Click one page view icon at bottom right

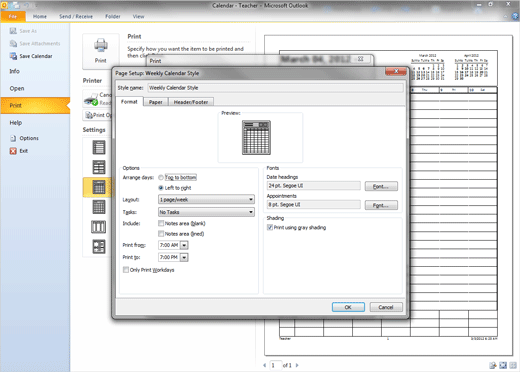[x=503, y=365]
